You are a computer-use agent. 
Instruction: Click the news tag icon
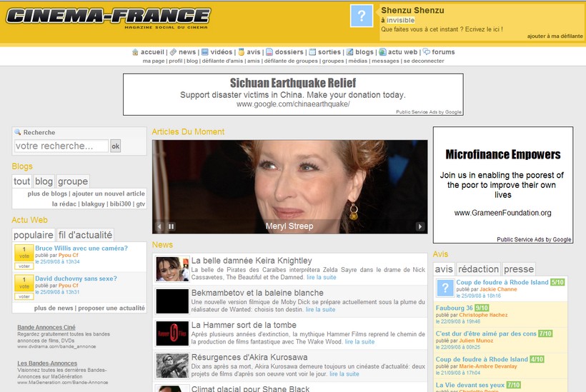[173, 52]
